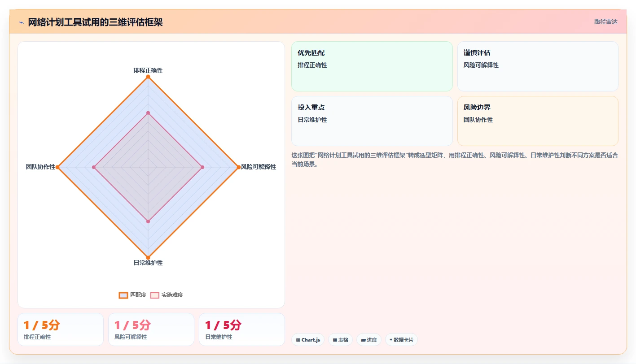
Task: Click the 风险可解释性 text in 谨慎评估 card
Action: coord(481,65)
